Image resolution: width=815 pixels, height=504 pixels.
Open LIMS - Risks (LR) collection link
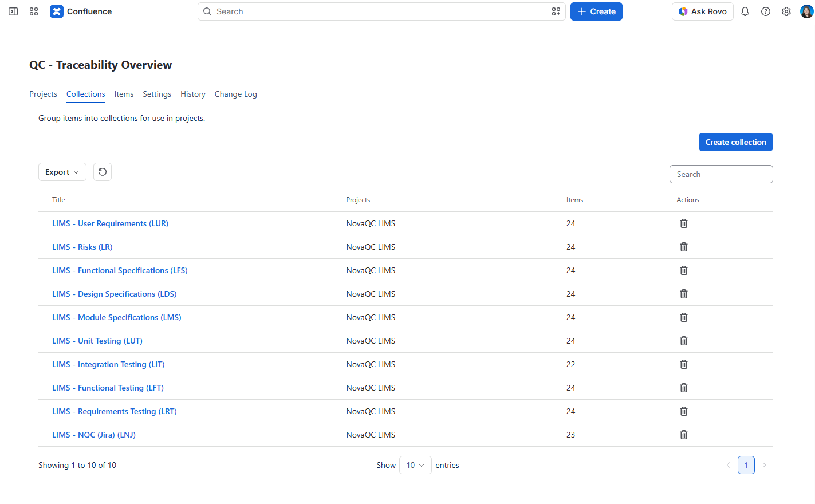[x=82, y=247]
